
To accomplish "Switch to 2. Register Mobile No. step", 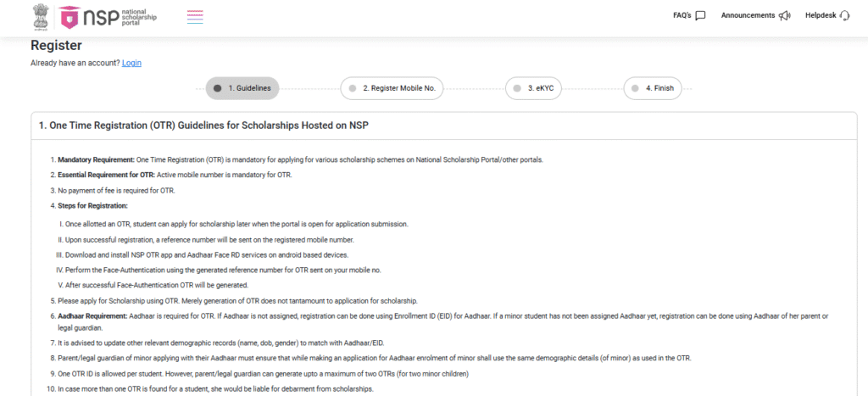I will 398,88.
